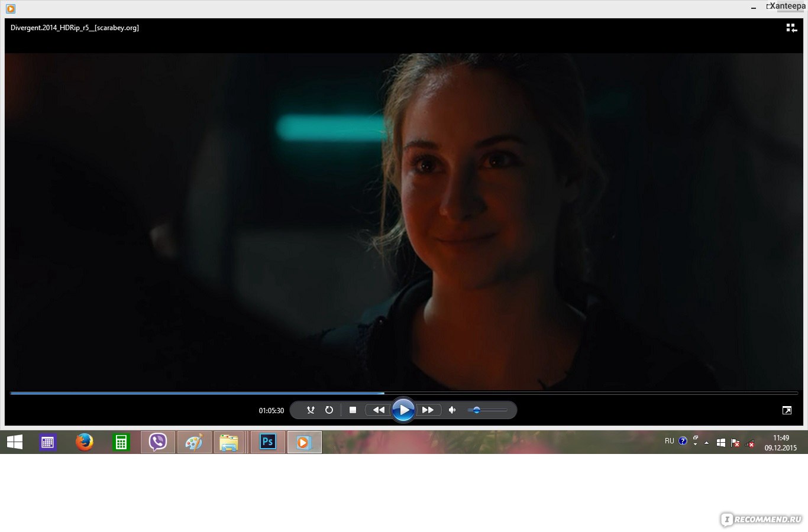Open the Windows Start button
The image size is (808, 532).
pos(15,442)
